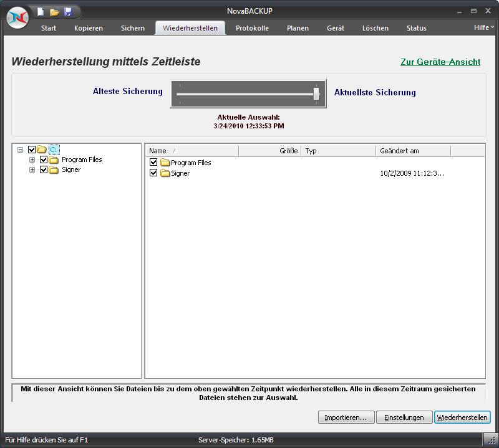The height and width of the screenshot is (448, 499).
Task: Uncheck the C: drive checkbox in tree
Action: [x=32, y=150]
